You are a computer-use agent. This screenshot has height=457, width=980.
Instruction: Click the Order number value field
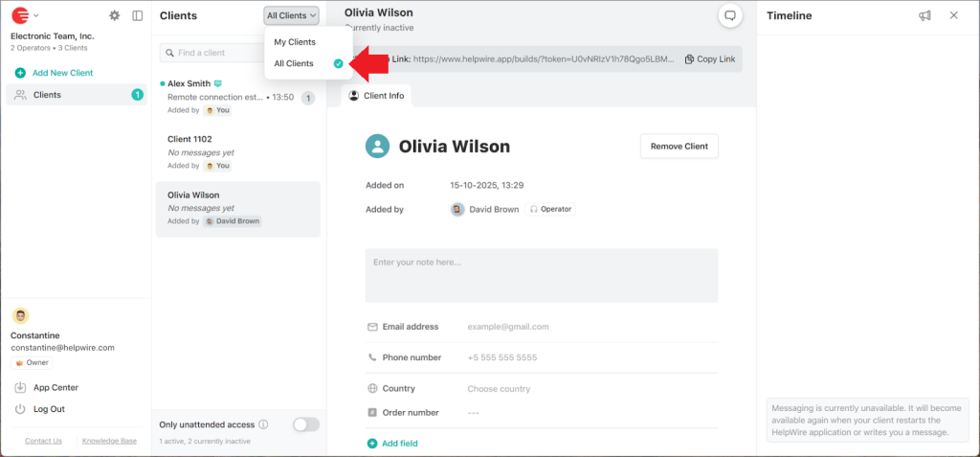(592, 413)
